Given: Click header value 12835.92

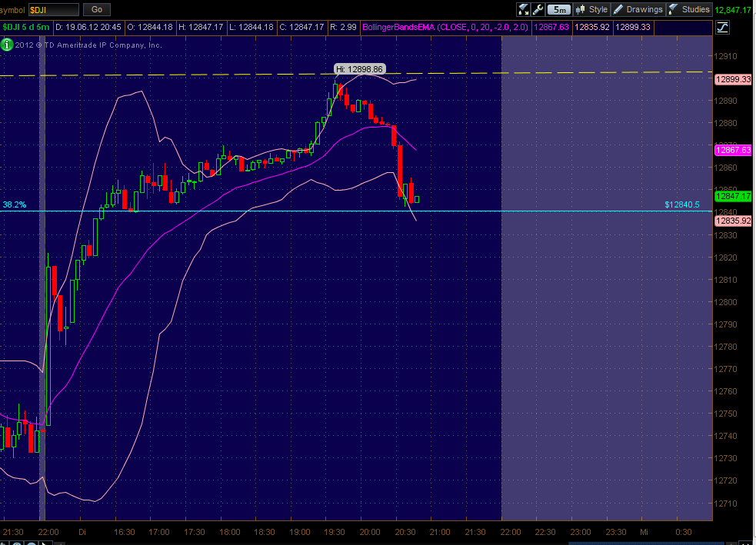Looking at the screenshot, I should 592,27.
